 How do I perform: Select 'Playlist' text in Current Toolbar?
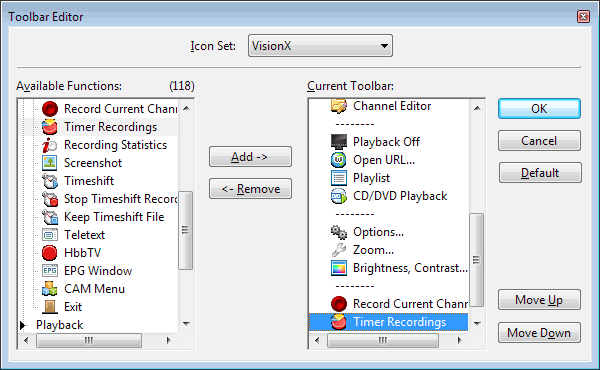click(x=372, y=178)
